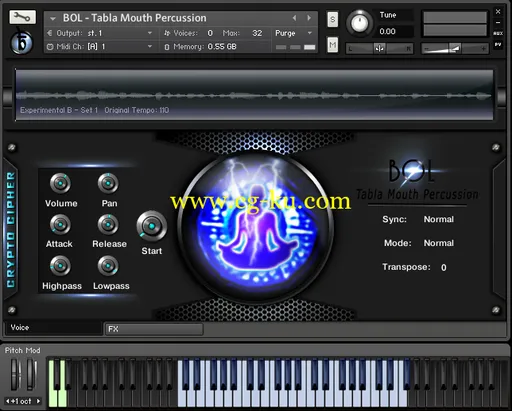
Task: Switch to the Voice tab
Action: (x=53, y=328)
